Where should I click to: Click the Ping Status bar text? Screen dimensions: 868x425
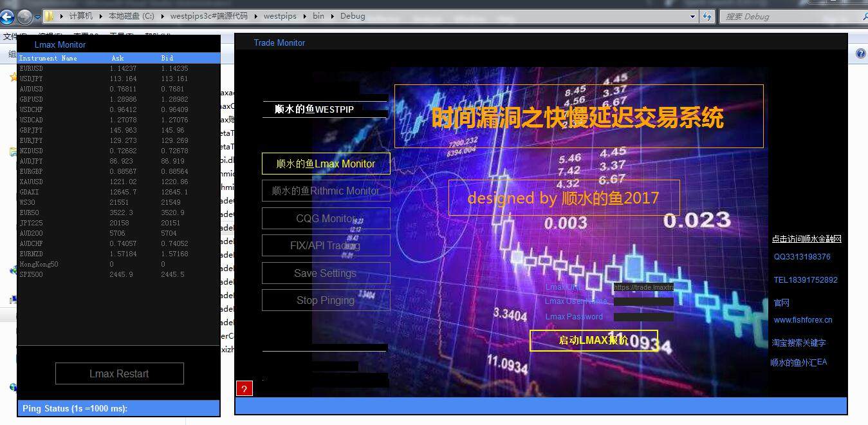75,408
